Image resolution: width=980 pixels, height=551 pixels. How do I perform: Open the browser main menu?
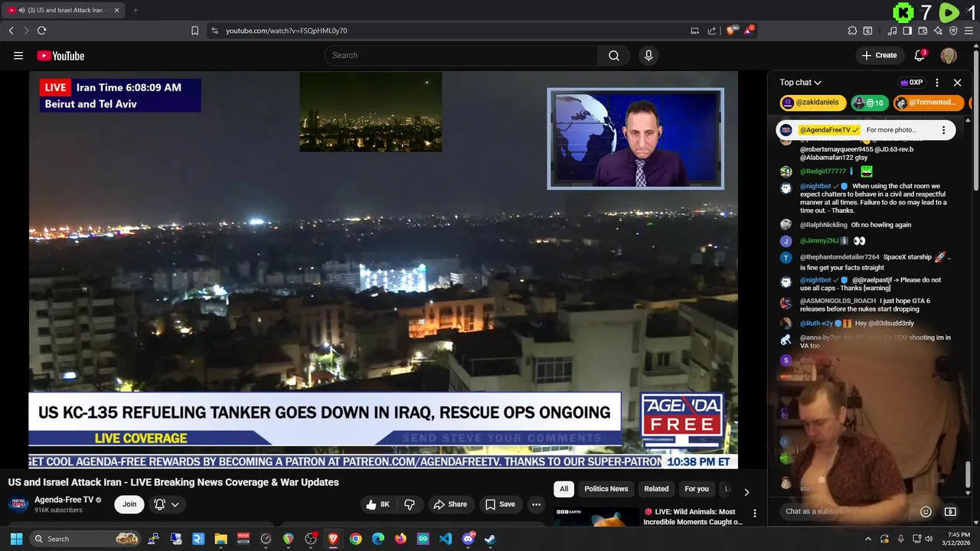[969, 31]
